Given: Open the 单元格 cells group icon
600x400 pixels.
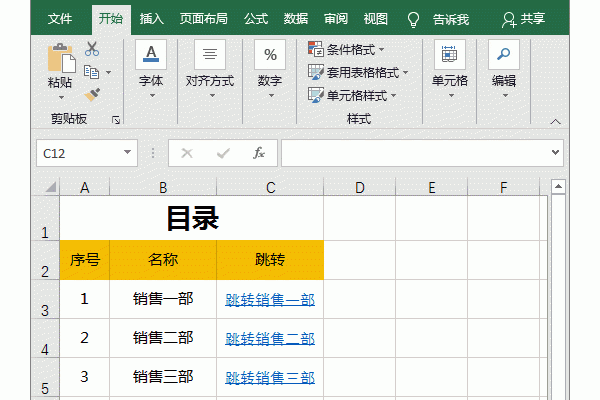Looking at the screenshot, I should [x=450, y=55].
